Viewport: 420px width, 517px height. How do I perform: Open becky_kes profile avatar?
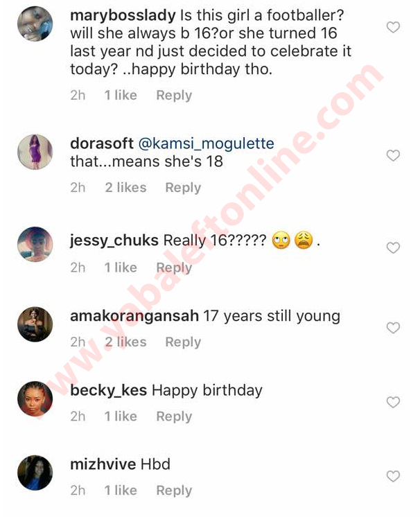35,399
